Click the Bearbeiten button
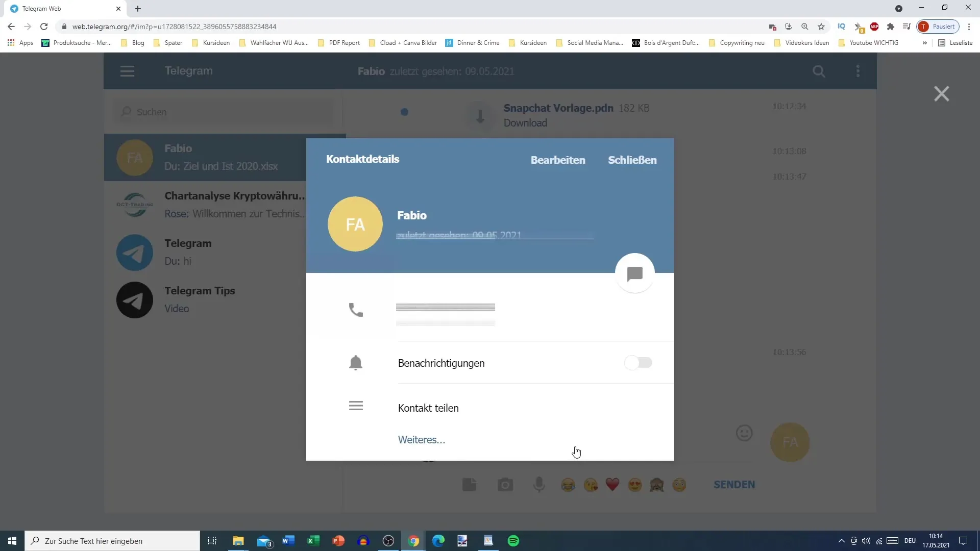 [558, 160]
